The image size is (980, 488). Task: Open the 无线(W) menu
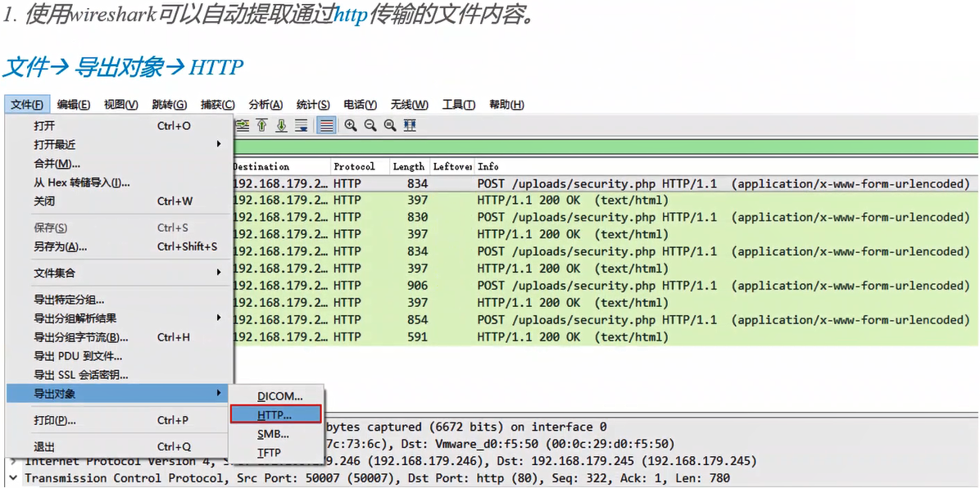(410, 105)
